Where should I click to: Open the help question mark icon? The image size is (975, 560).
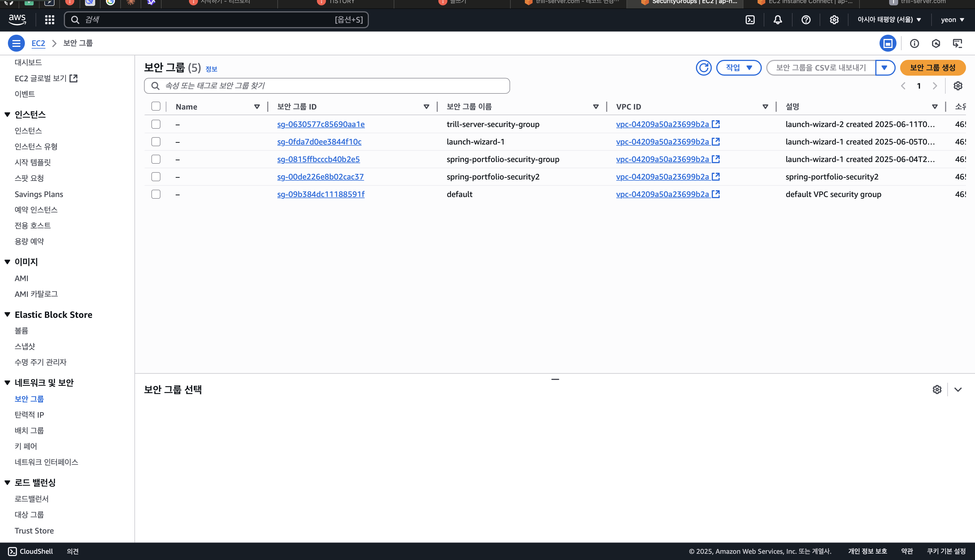click(x=806, y=19)
